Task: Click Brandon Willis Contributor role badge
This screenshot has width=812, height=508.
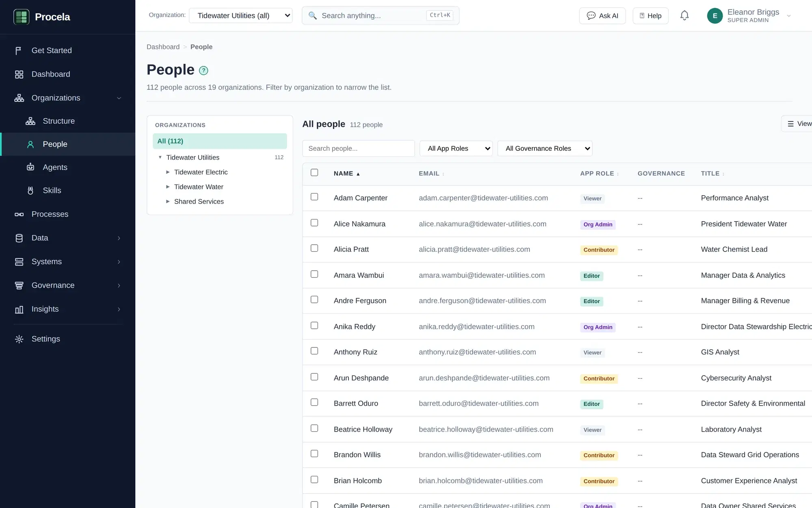Action: point(599,455)
